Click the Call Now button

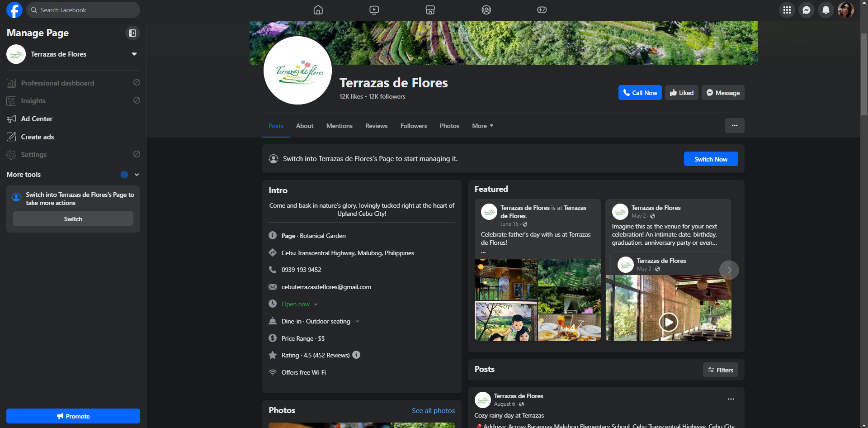pyautogui.click(x=640, y=93)
